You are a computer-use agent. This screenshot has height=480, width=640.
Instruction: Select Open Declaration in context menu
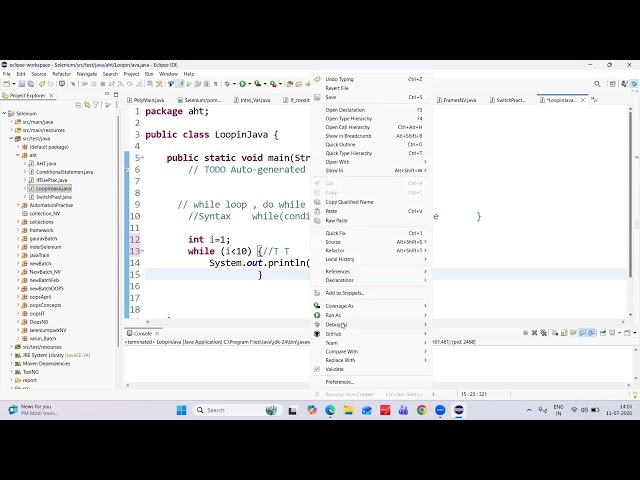[x=371, y=110]
